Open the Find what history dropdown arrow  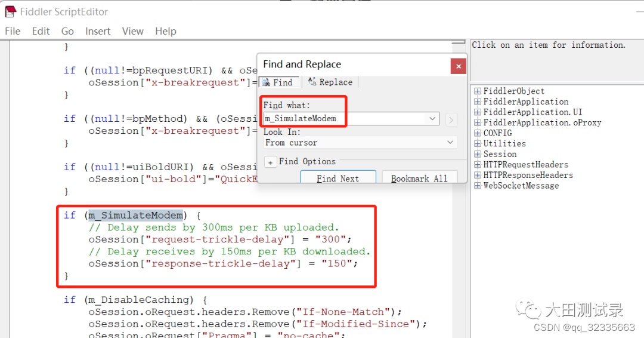(432, 119)
